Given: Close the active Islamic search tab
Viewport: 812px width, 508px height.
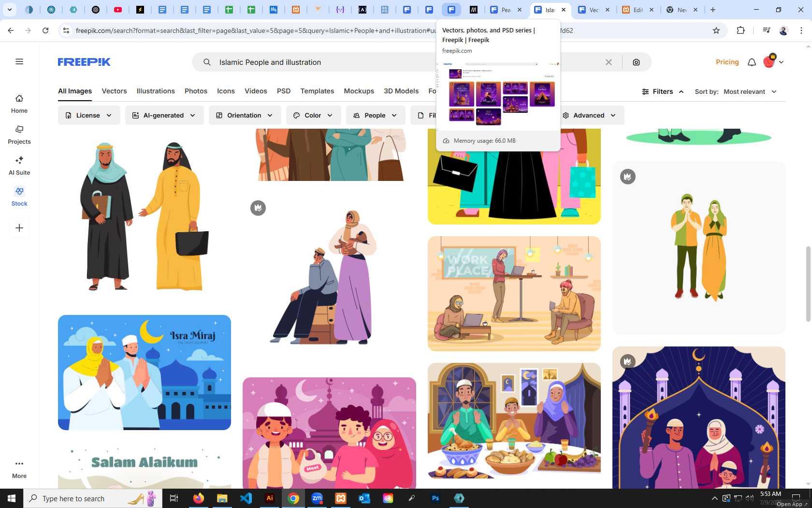Looking at the screenshot, I should click(x=564, y=10).
